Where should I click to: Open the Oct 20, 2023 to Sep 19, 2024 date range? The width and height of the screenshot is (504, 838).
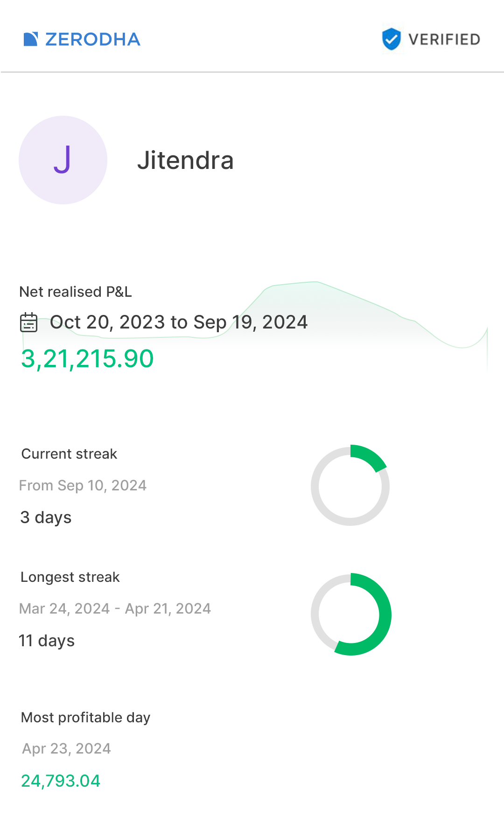179,322
